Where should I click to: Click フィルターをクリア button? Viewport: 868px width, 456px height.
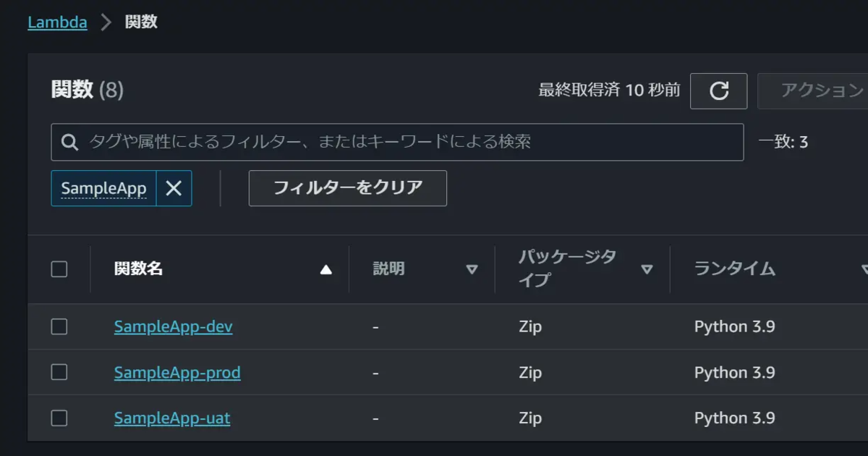(348, 188)
